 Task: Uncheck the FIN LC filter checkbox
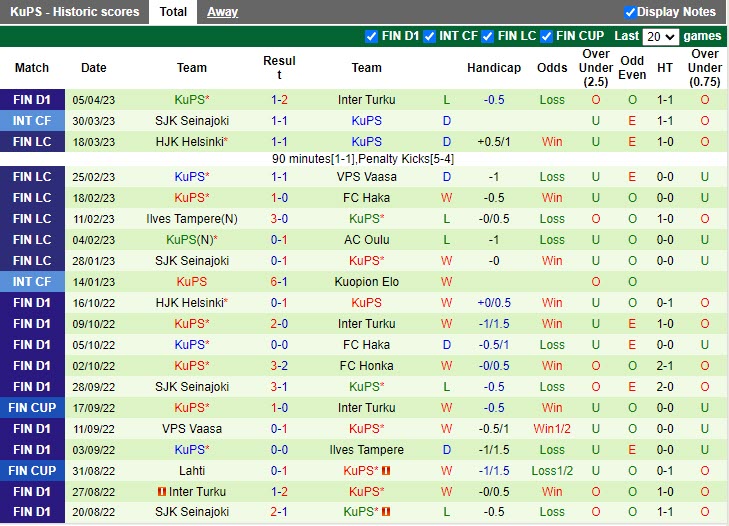pos(487,36)
